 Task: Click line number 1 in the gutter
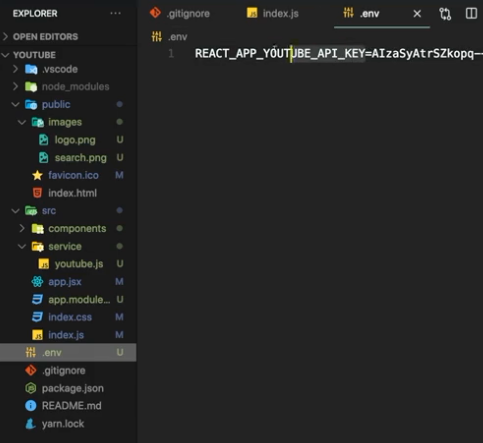[171, 53]
